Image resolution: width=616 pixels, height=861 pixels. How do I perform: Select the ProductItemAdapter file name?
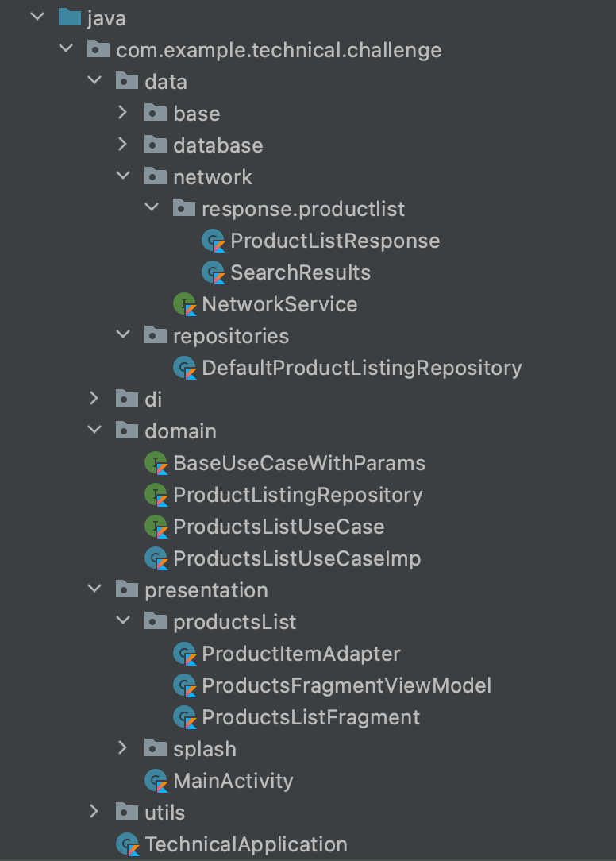[301, 654]
